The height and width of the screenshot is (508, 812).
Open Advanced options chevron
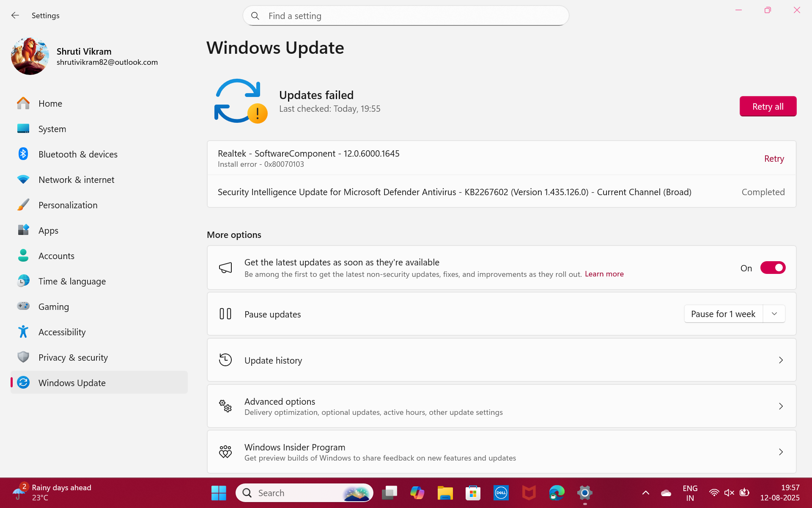click(781, 406)
